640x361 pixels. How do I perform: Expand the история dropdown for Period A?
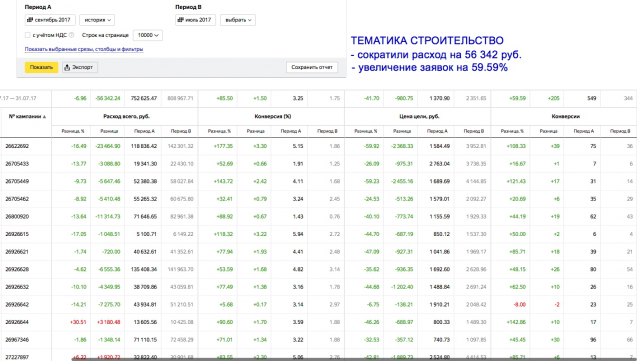pos(97,20)
